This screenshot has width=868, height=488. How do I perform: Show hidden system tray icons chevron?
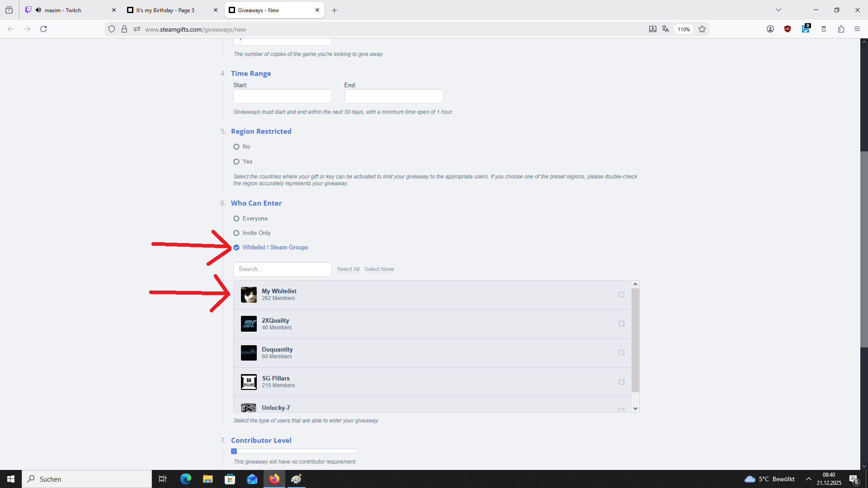point(808,479)
